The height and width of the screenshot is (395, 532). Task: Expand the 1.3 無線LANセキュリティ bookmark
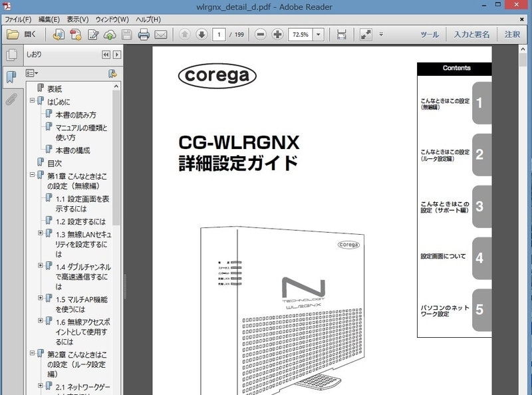pos(41,233)
